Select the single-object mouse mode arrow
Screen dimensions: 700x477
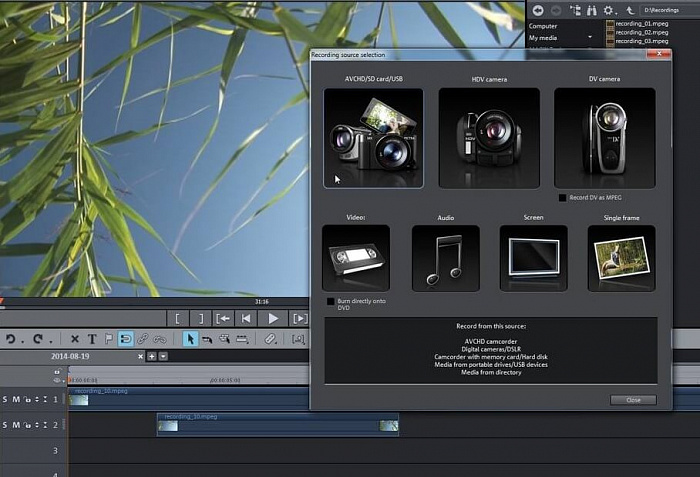(191, 339)
